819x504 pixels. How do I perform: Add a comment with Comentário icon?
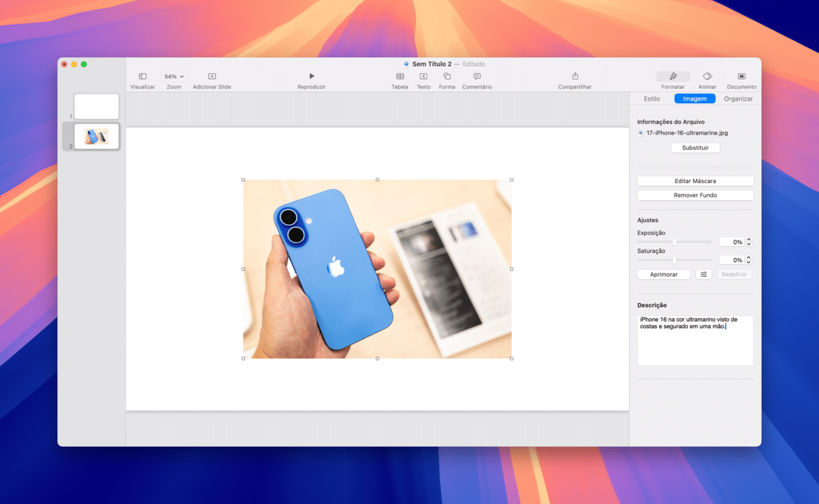[x=477, y=77]
